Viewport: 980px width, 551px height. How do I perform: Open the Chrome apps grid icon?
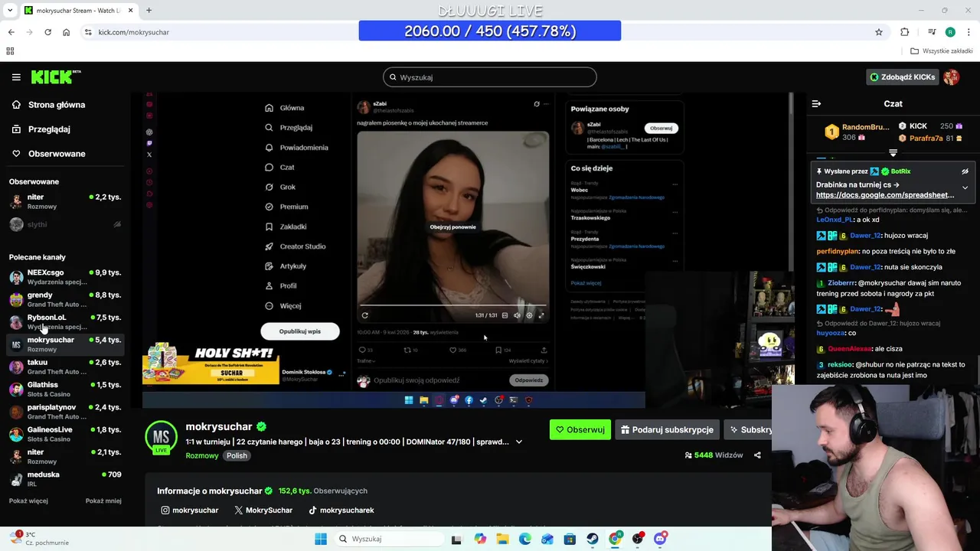coord(10,51)
